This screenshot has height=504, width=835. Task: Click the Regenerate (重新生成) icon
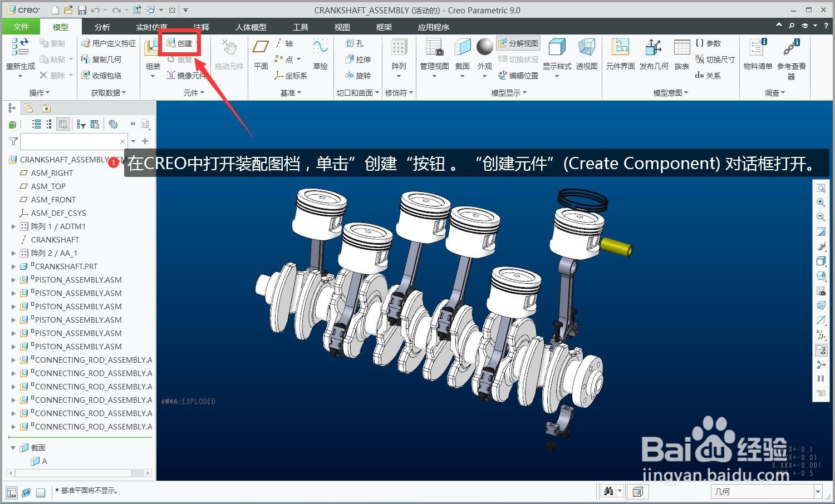(20, 47)
